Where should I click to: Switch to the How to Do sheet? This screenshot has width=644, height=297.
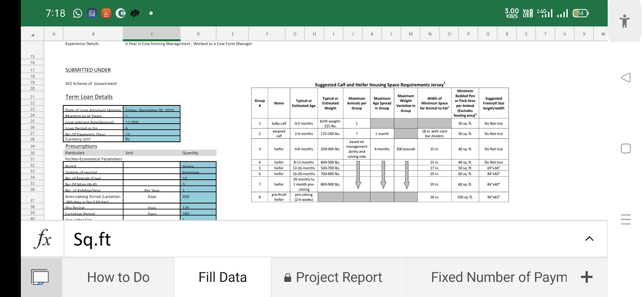point(118,277)
